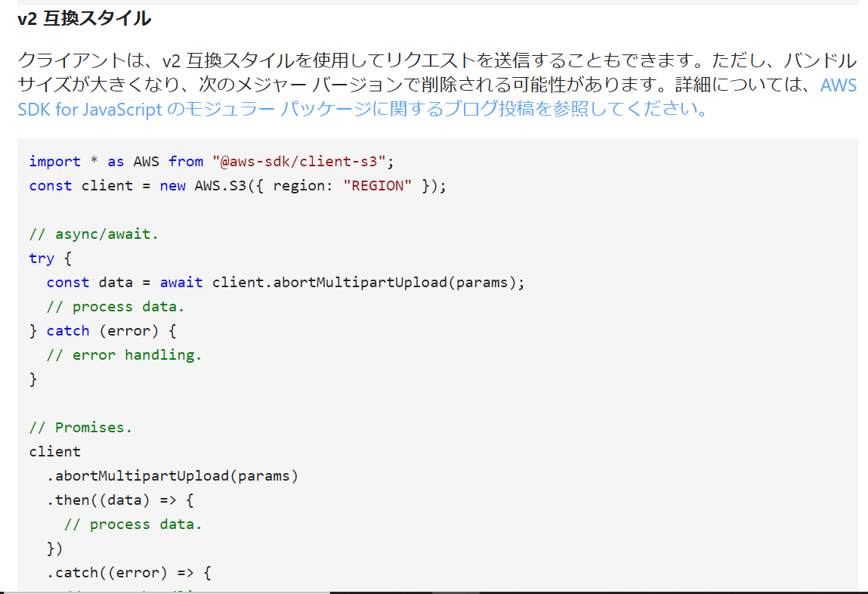Select the await keyword on the data line
This screenshot has height=594, width=868.
[181, 282]
